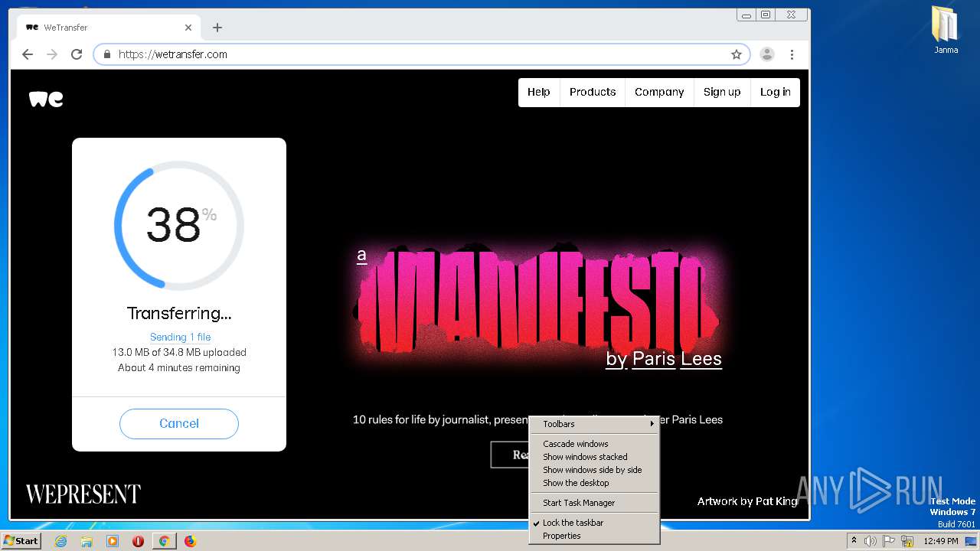This screenshot has height=551, width=980.
Task: Choose Show windows side by side
Action: [x=594, y=470]
